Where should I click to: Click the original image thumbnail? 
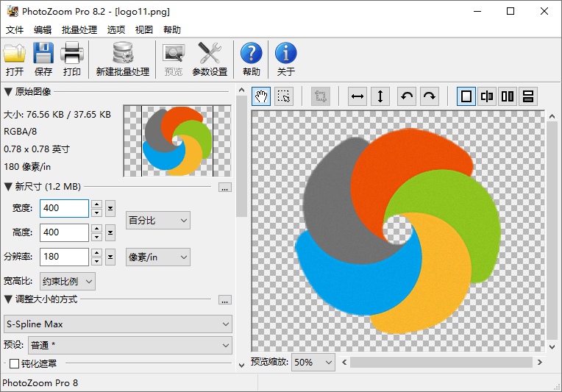pyautogui.click(x=177, y=140)
